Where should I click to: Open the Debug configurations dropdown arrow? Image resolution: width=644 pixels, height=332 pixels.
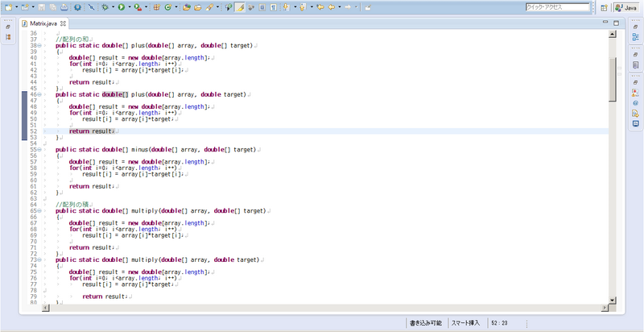tap(113, 7)
